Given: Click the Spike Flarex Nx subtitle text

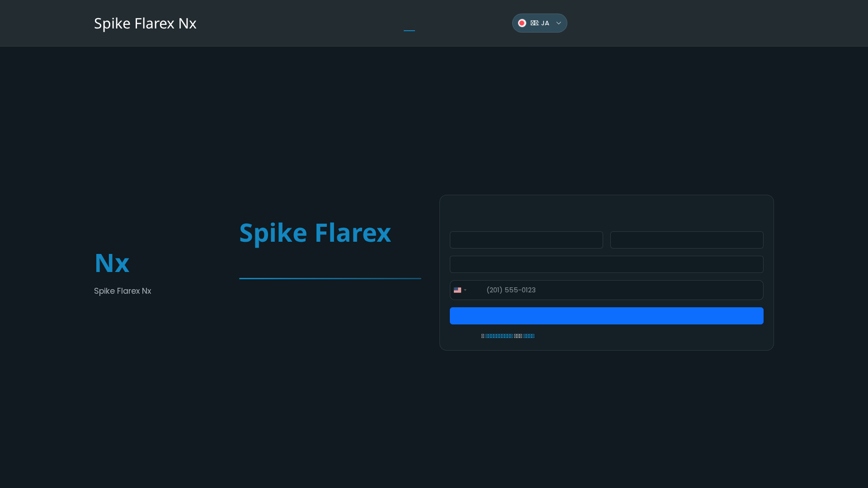Looking at the screenshot, I should [x=123, y=291].
